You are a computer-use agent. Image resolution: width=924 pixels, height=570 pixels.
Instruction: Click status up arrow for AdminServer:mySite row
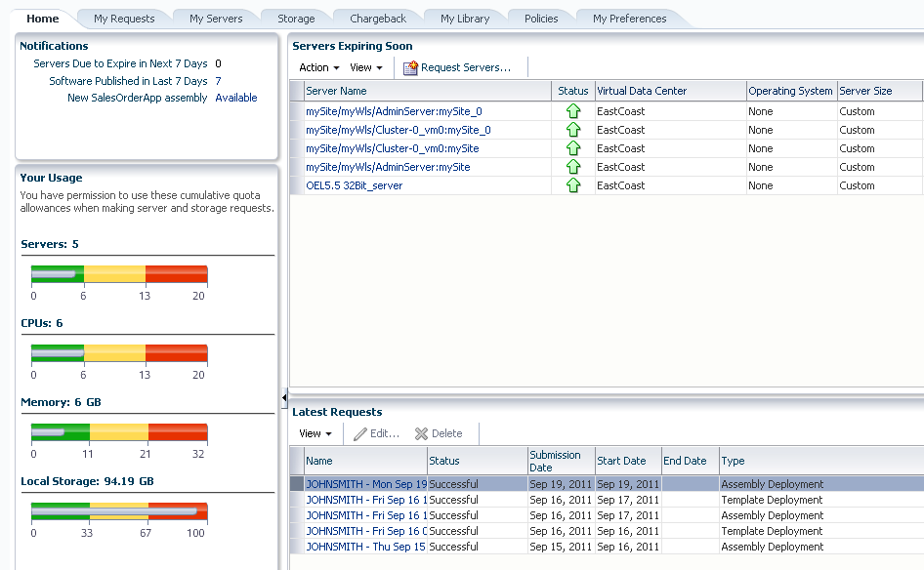click(573, 167)
